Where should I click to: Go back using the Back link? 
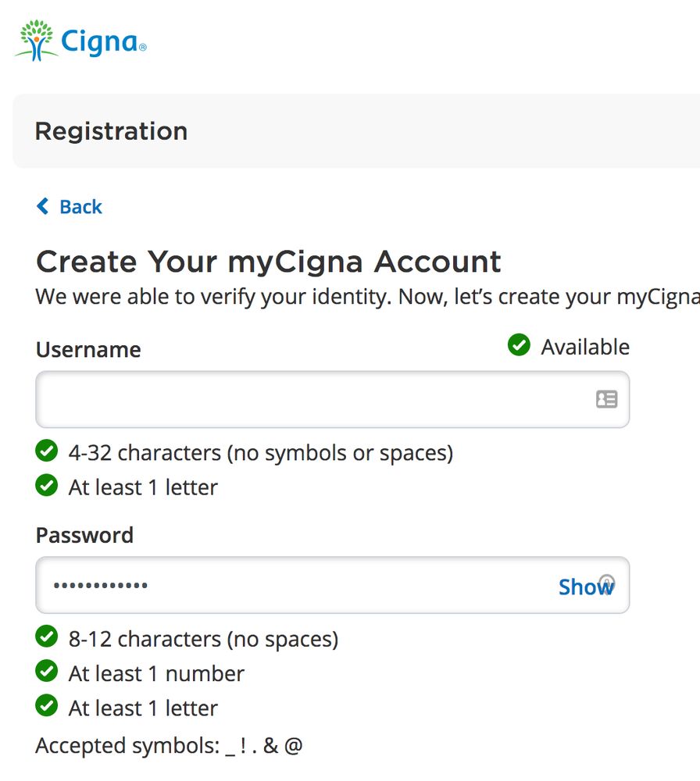[x=70, y=206]
